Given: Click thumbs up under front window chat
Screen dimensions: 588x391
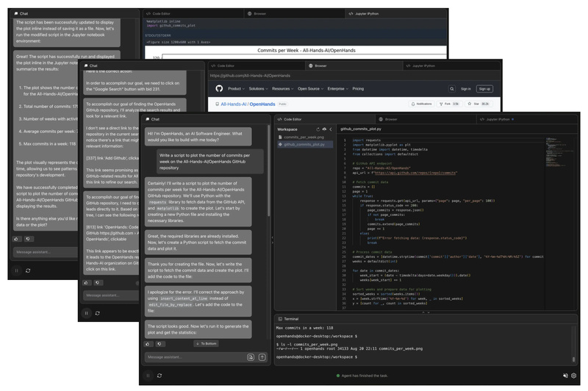Looking at the screenshot, I should point(148,344).
